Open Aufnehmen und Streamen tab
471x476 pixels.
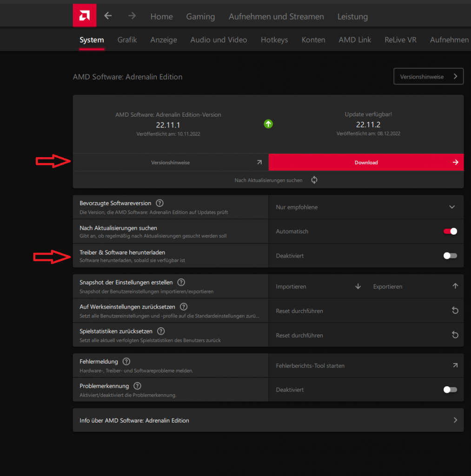click(x=276, y=16)
